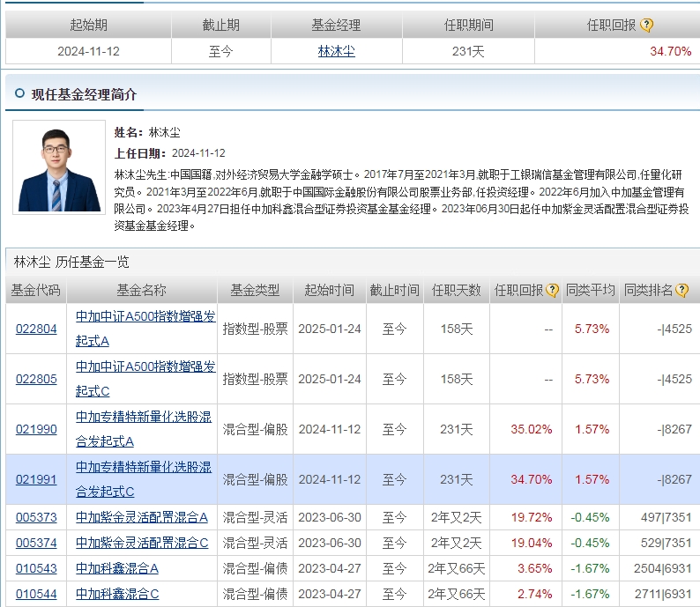Click 19.04% return for 中加紫金灵活配置混合C
The height and width of the screenshot is (607, 700).
tap(532, 543)
